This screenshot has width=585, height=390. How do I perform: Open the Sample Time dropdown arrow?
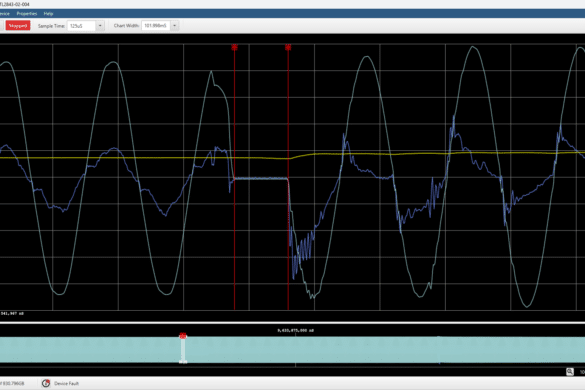pyautogui.click(x=100, y=26)
